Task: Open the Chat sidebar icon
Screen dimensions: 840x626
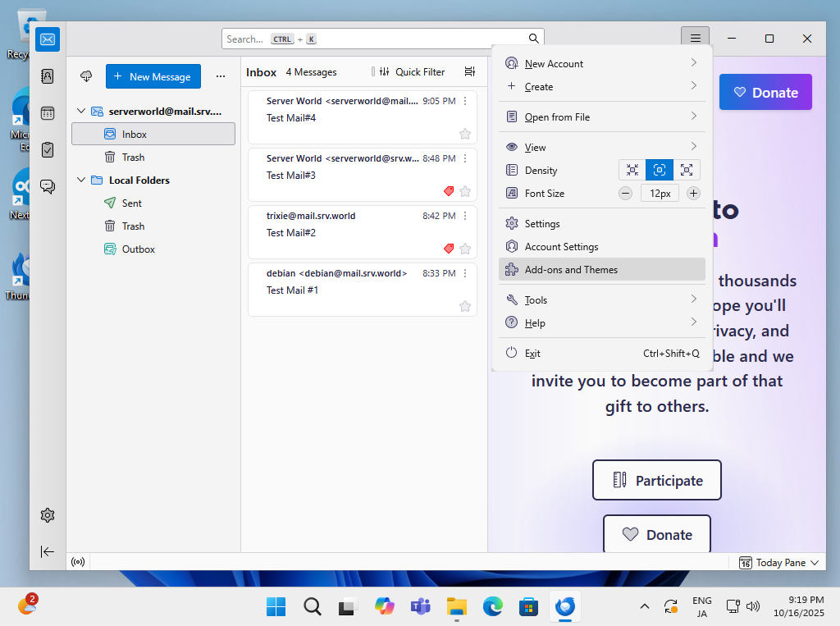Action: click(x=48, y=186)
